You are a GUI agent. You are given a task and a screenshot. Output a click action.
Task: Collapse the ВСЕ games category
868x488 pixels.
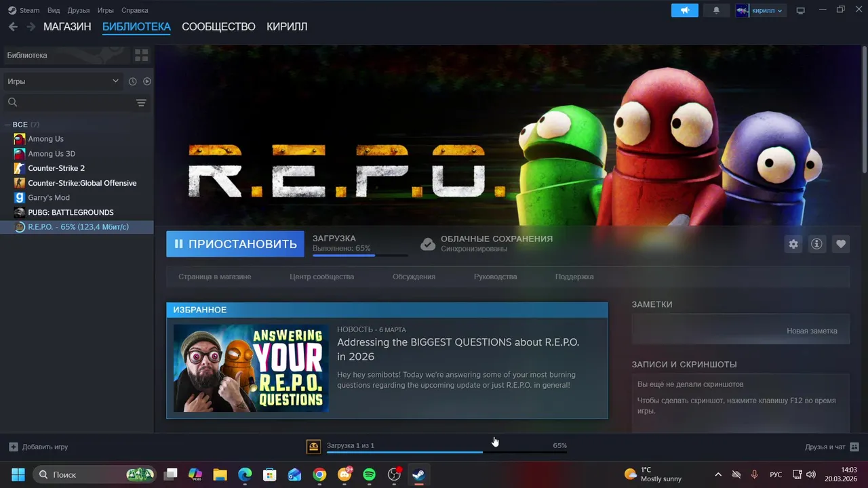pos(7,125)
